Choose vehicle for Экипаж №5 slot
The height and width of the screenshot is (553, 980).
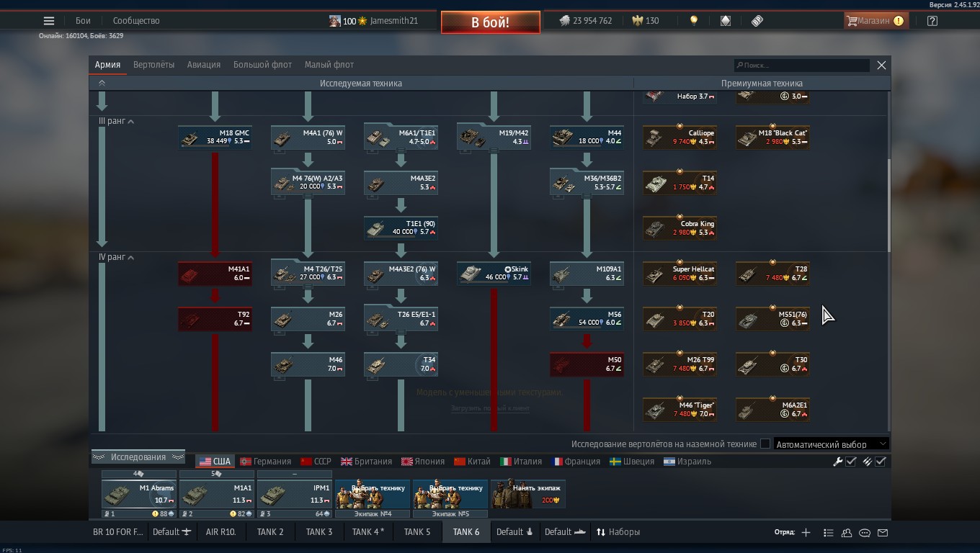[x=450, y=494]
